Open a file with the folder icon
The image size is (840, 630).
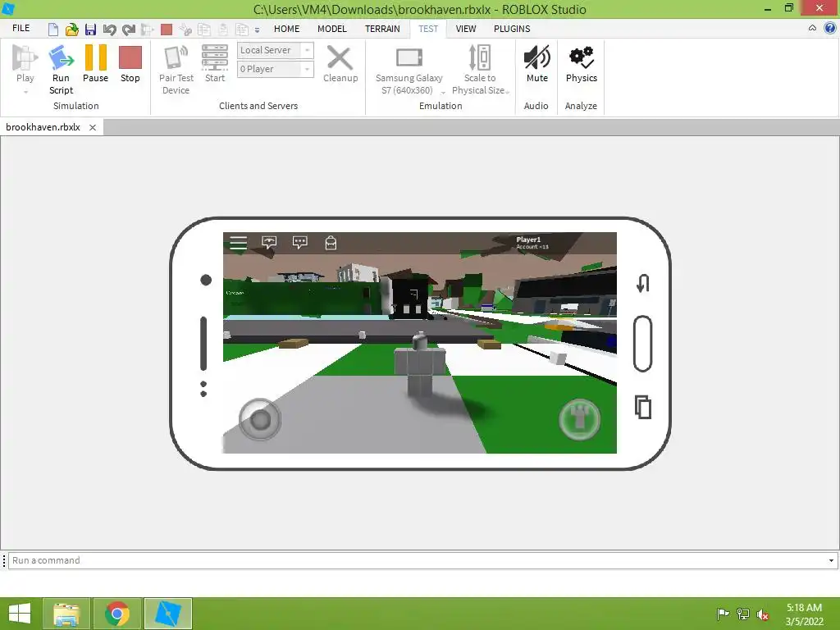72,29
